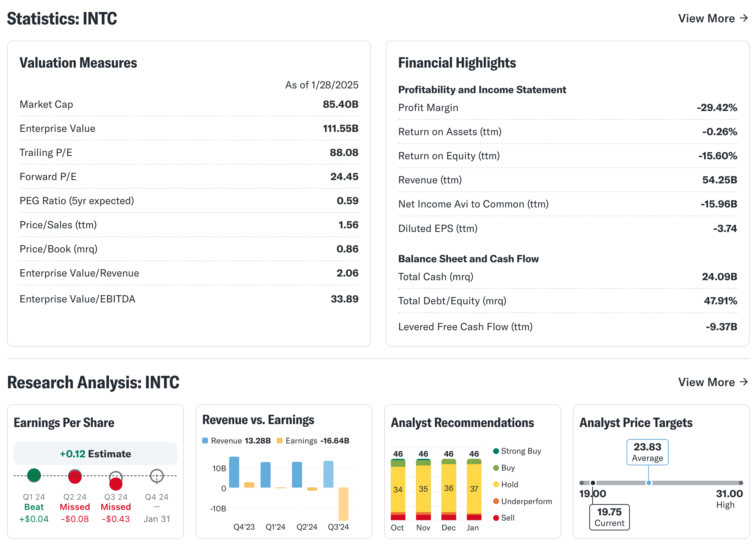Click View More arrow beside Statistics: INTC
Viewport: 756px width, 545px height.
[x=743, y=18]
